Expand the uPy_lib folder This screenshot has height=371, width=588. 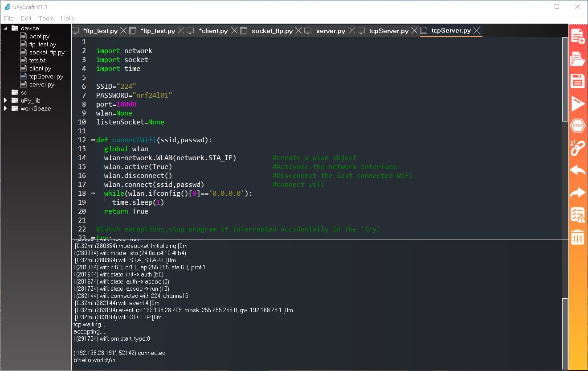pyautogui.click(x=6, y=100)
